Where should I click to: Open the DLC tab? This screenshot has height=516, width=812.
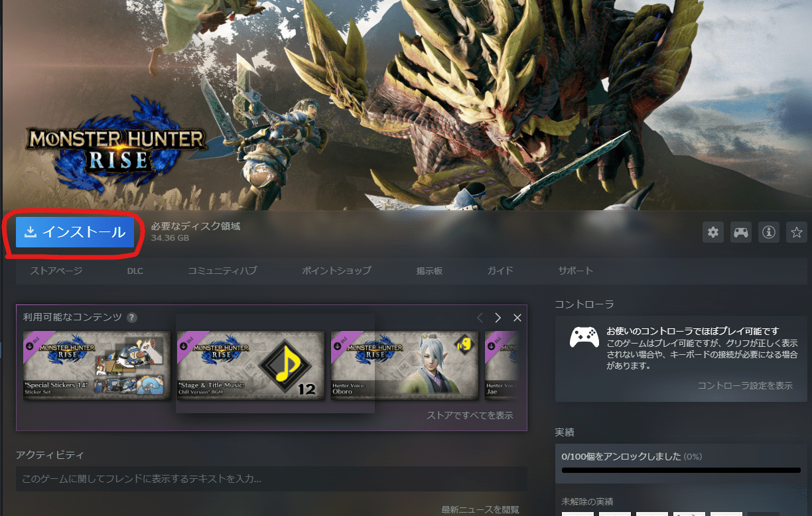click(x=135, y=271)
